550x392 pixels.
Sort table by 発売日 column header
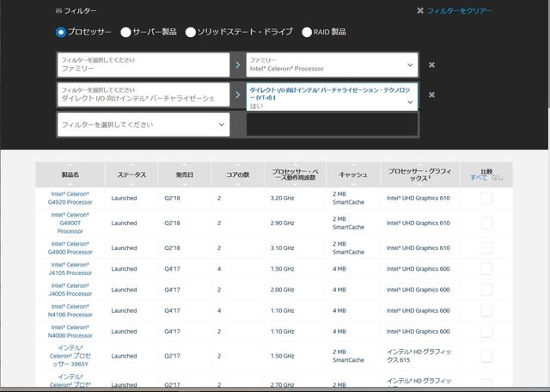[x=185, y=175]
